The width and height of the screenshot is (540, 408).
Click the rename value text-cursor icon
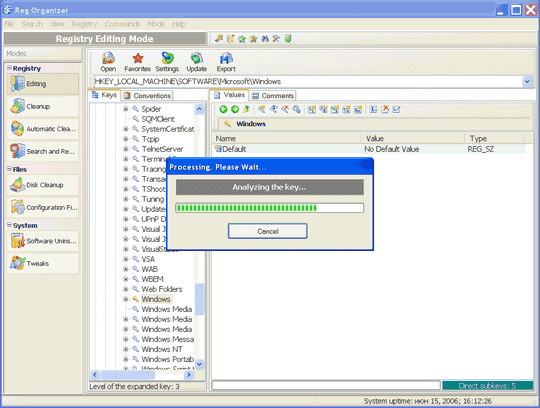(x=373, y=109)
